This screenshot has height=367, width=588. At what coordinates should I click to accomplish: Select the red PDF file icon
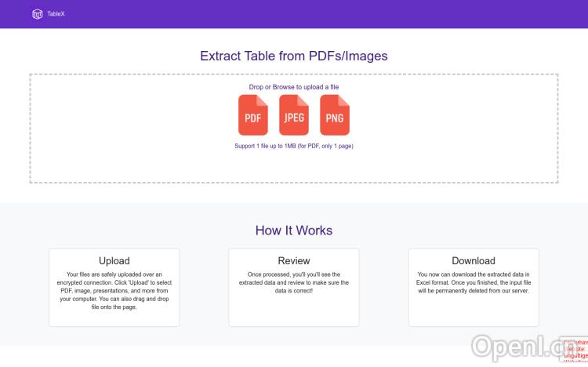[x=252, y=115]
